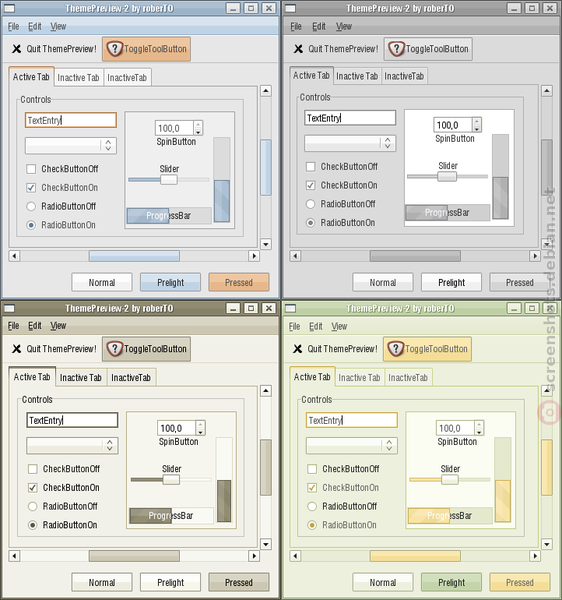Viewport: 562px width, 600px height.
Task: Select RadioButtonOff in the gray-themed window
Action: tap(310, 204)
